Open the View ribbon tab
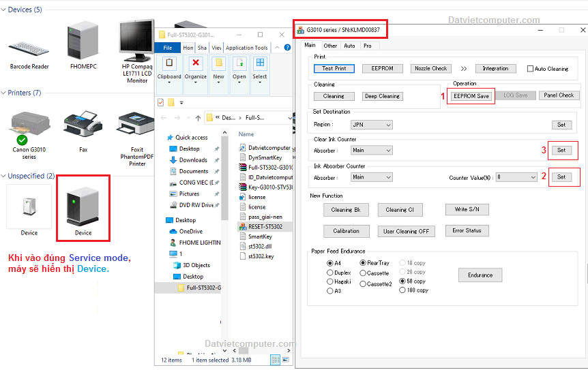Image resolution: width=588 pixels, height=370 pixels. 216,48
